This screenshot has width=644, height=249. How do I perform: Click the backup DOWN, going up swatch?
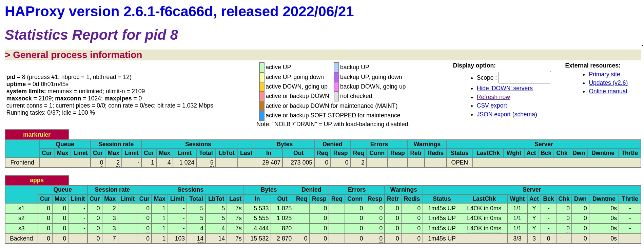point(336,87)
